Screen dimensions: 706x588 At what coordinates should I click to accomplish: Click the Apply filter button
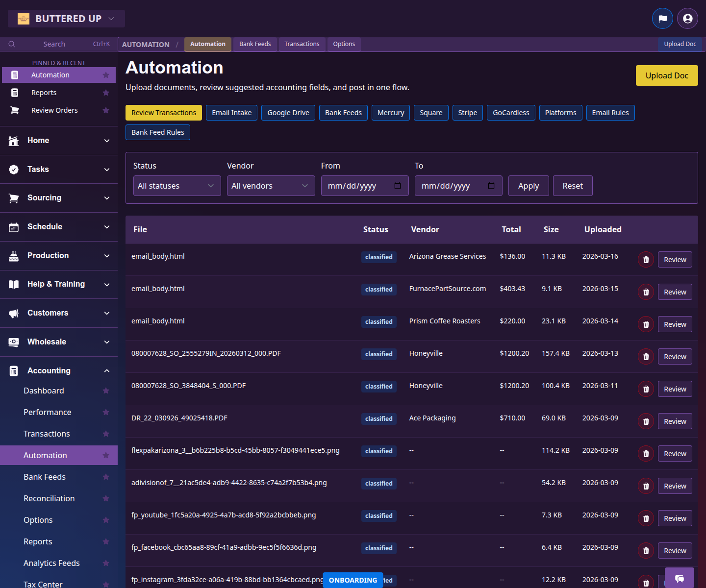528,186
